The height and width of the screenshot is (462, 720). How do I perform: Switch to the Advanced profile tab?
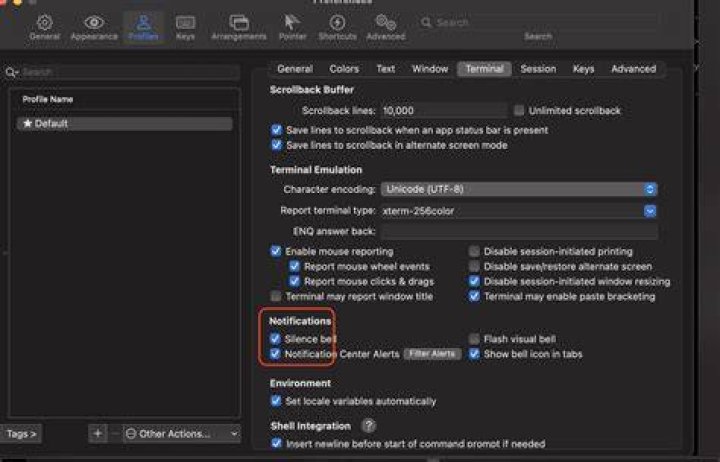pos(633,69)
